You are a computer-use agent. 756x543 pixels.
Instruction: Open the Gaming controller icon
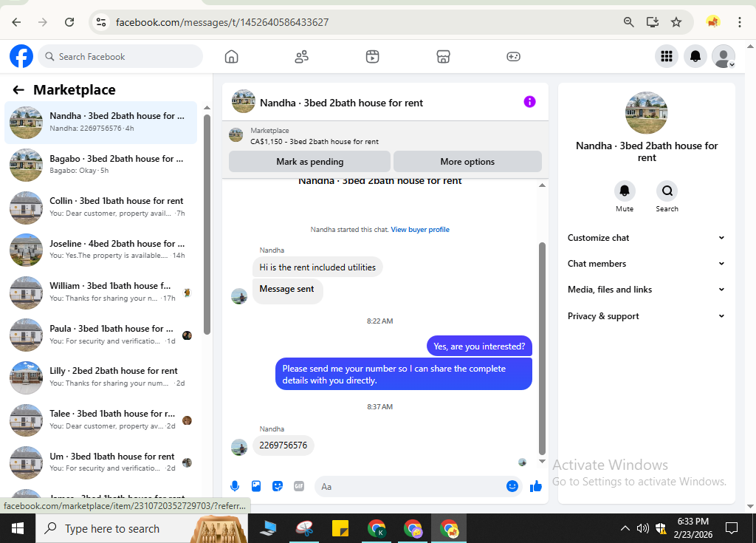click(514, 56)
